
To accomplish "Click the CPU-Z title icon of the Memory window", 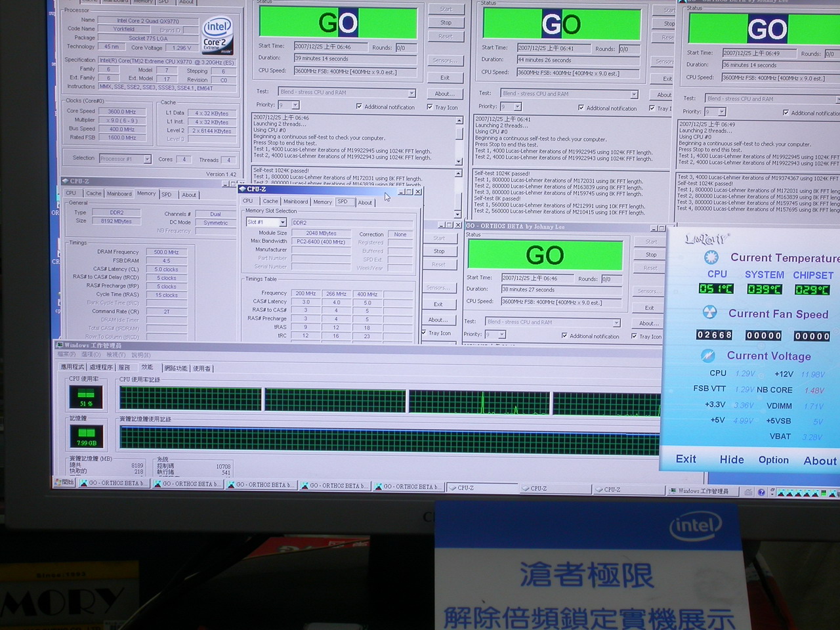I will pos(66,181).
